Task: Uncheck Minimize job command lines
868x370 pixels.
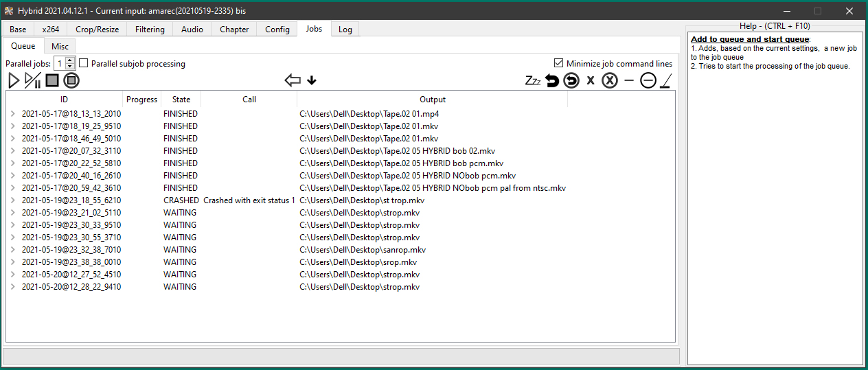Action: (559, 63)
